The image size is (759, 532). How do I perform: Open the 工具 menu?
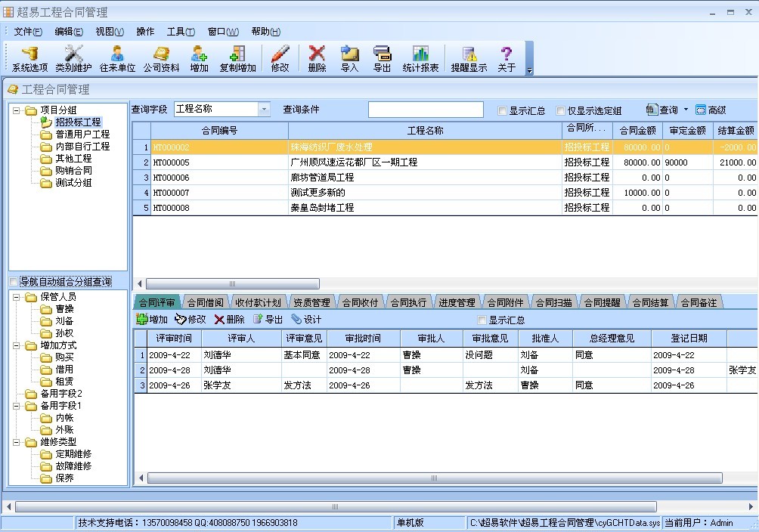(x=180, y=32)
